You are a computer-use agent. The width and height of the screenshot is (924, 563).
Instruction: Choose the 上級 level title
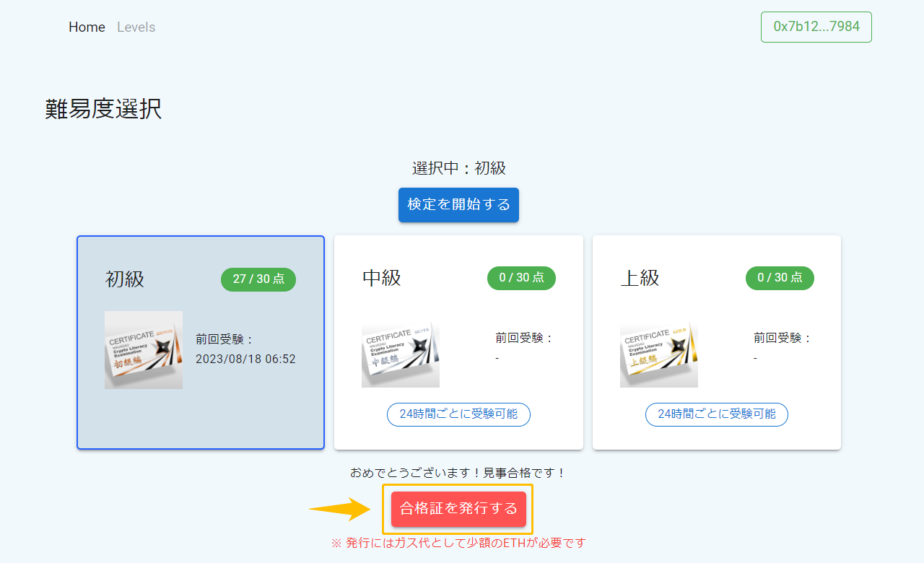[x=640, y=278]
